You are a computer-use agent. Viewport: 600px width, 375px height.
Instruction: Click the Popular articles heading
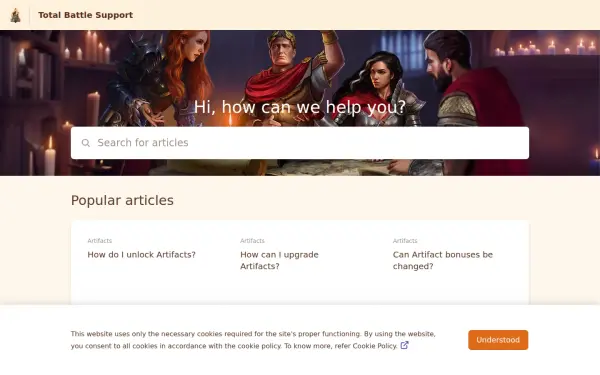tap(122, 200)
